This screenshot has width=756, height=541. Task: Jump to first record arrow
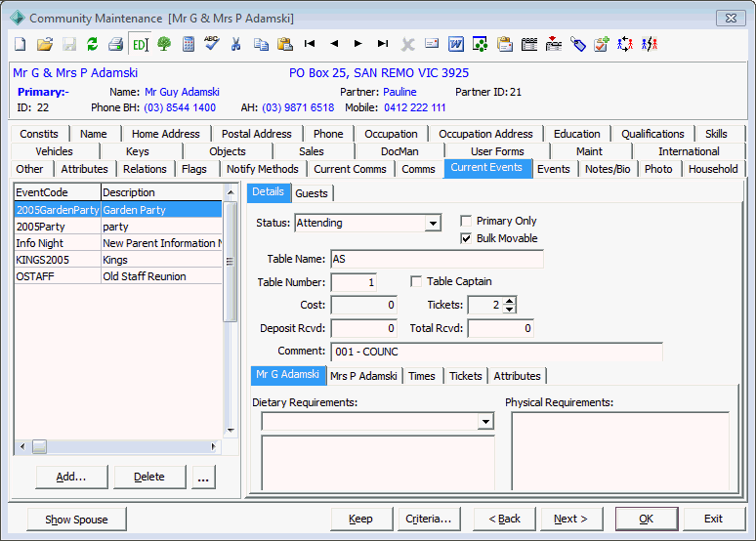click(x=310, y=44)
